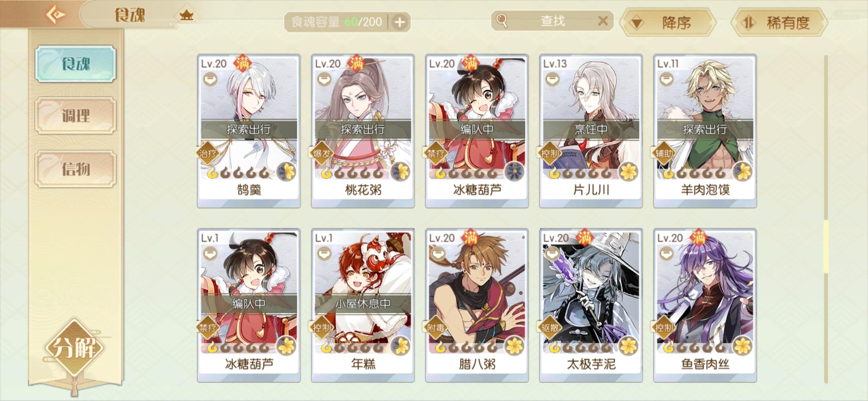The height and width of the screenshot is (401, 868).
Task: Click the 查找 search field
Action: [x=552, y=21]
